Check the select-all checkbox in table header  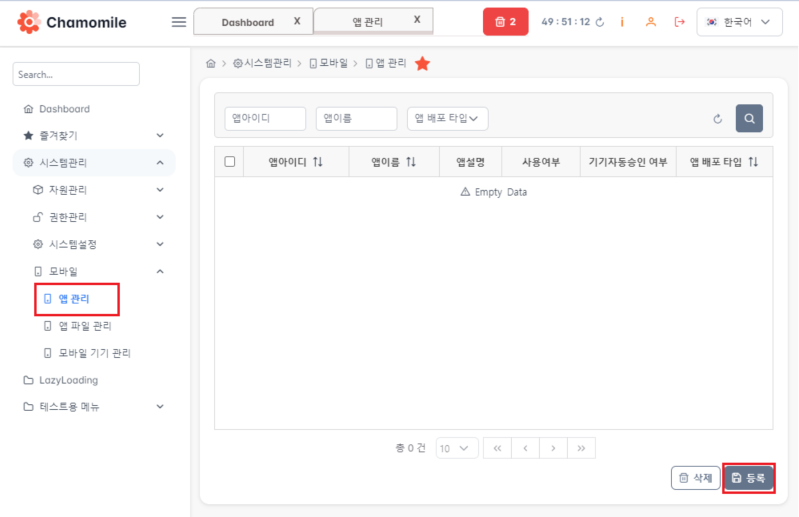pyautogui.click(x=230, y=162)
